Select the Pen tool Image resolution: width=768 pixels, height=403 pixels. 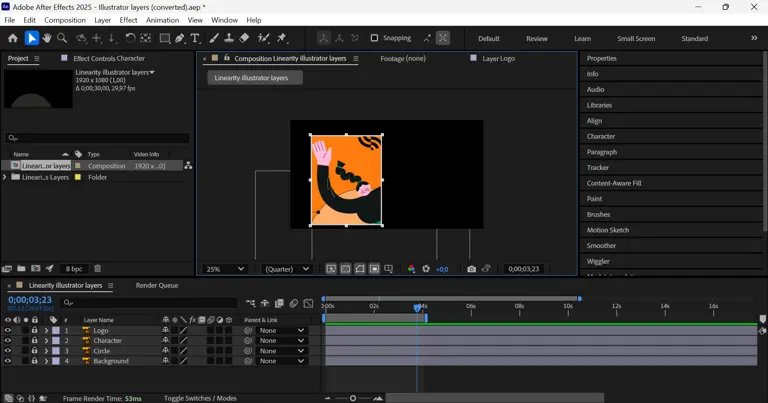point(180,38)
